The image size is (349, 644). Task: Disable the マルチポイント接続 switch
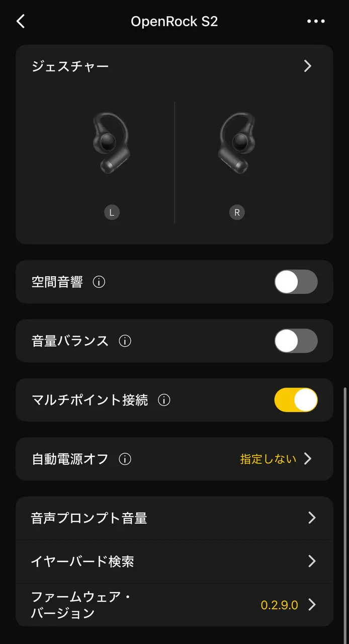click(x=296, y=400)
